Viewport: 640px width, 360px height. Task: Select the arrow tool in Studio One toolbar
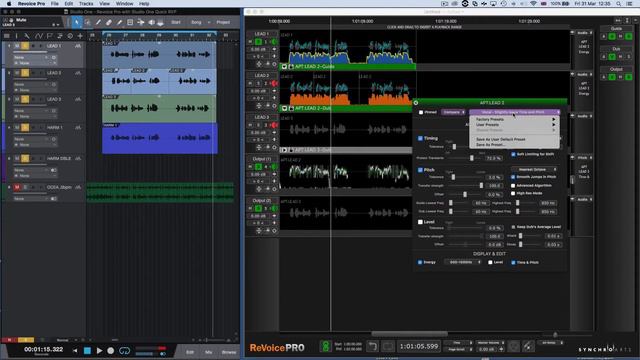[x=76, y=22]
